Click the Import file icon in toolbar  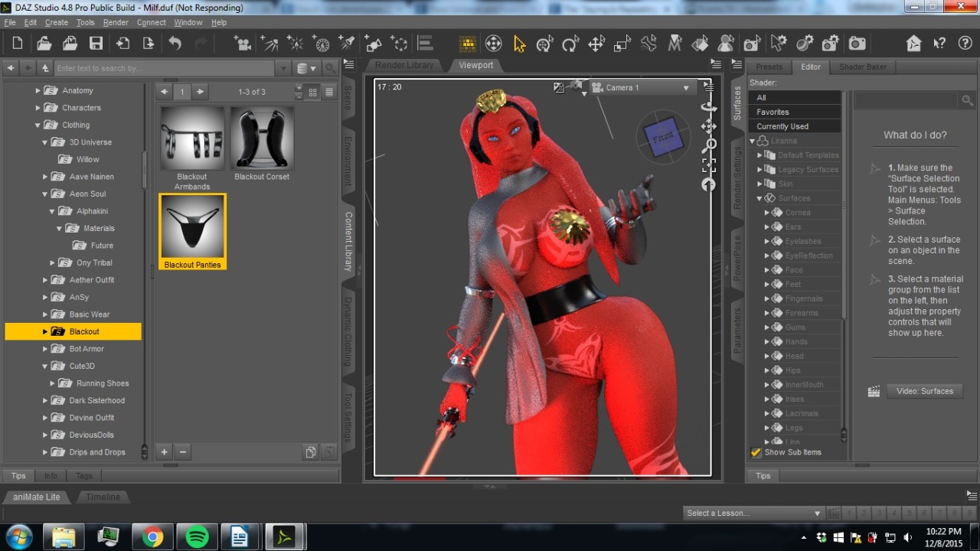[x=122, y=44]
